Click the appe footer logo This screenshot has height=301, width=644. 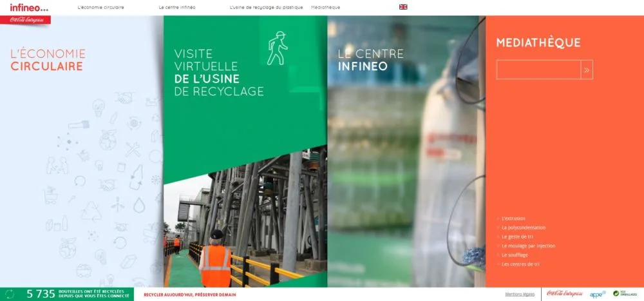coord(598,294)
